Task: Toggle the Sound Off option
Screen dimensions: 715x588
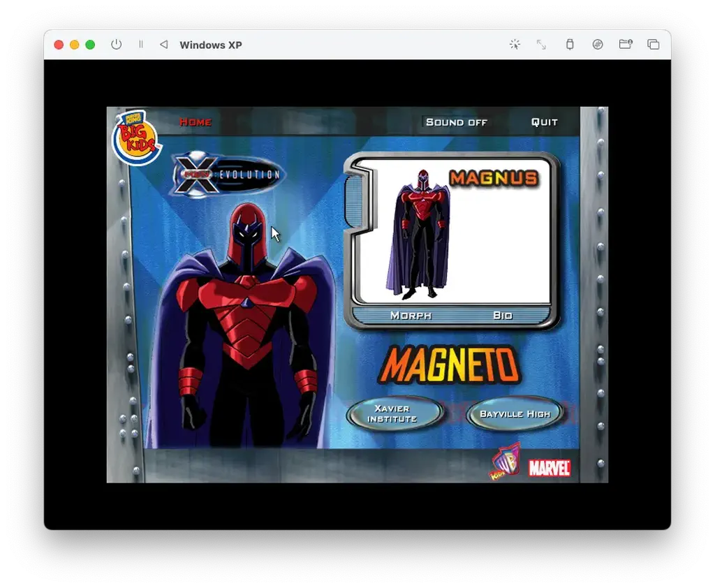Action: click(457, 122)
